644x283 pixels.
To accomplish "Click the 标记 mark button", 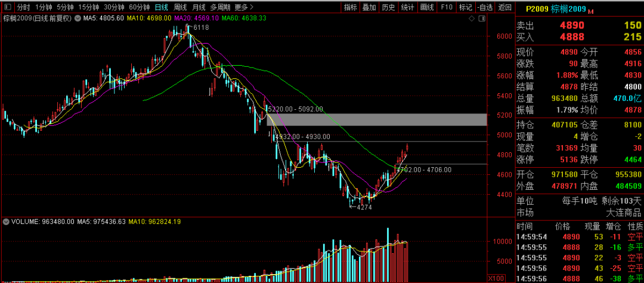I will 465,7.
